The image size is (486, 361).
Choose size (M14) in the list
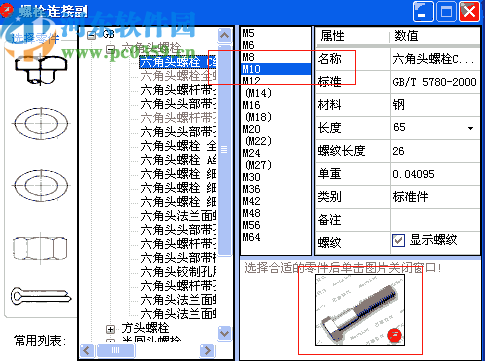[x=258, y=93]
